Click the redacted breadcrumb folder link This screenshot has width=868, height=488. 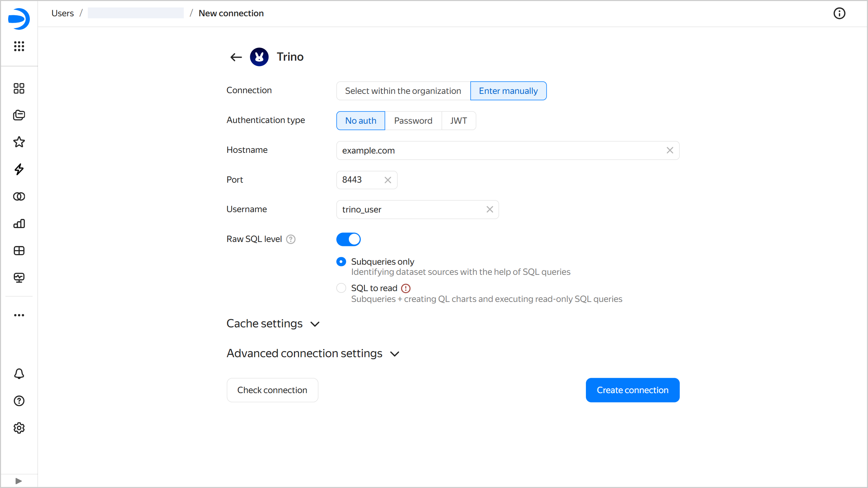click(136, 13)
